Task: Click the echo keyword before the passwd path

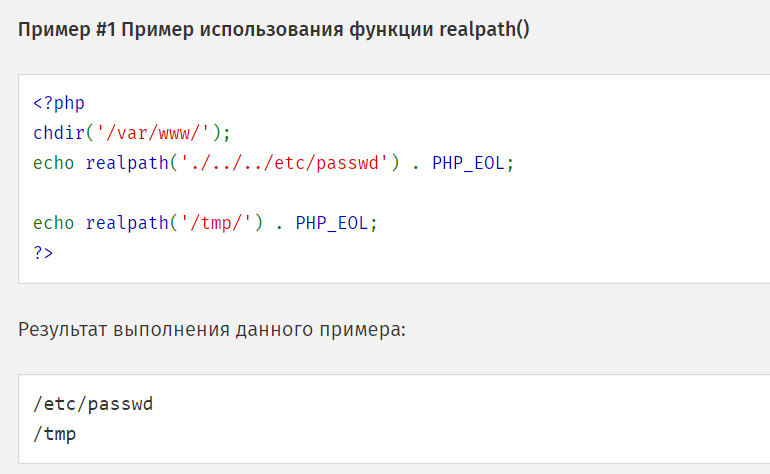Action: click(54, 163)
